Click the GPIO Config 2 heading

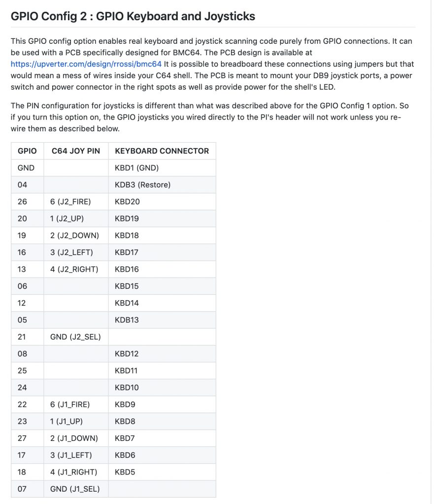click(133, 16)
